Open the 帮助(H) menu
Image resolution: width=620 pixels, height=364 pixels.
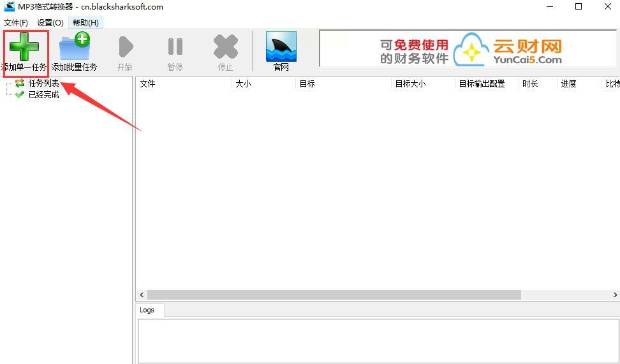coord(86,23)
